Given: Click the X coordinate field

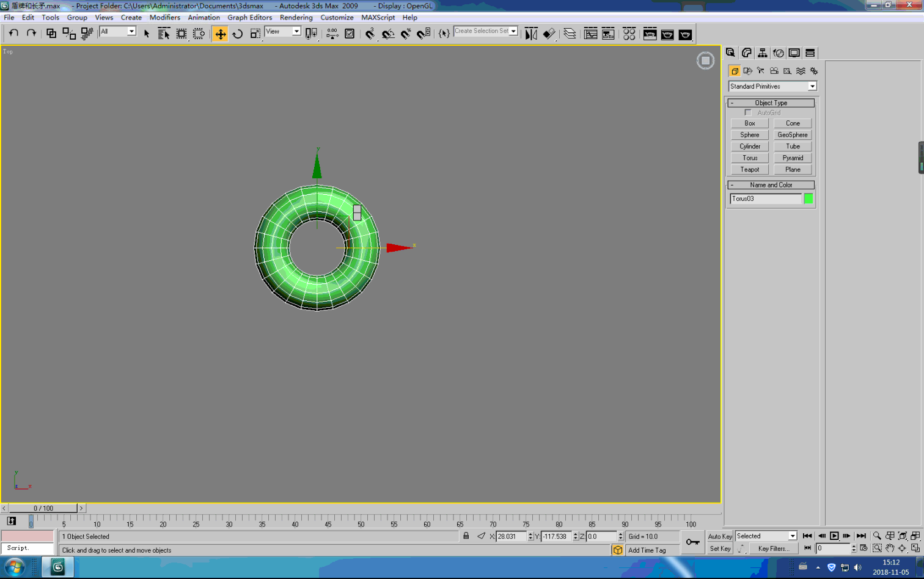Looking at the screenshot, I should pyautogui.click(x=512, y=536).
